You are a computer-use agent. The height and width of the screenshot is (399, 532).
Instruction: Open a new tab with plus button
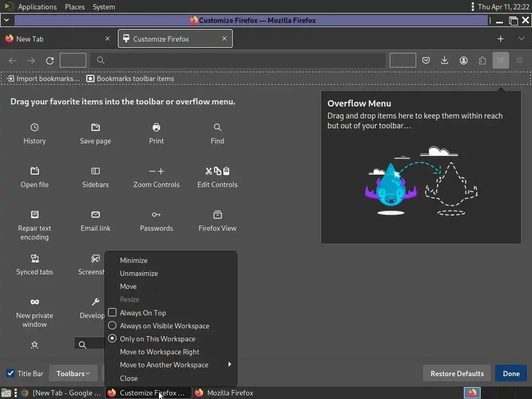[500, 38]
